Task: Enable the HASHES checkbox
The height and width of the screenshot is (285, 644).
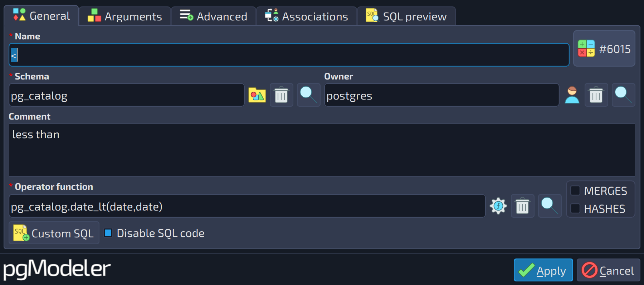Action: (x=575, y=208)
